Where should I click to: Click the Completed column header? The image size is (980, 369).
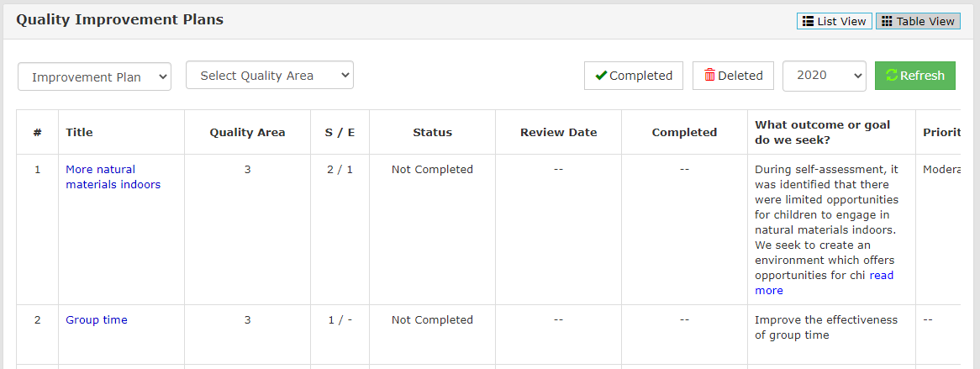click(x=684, y=132)
